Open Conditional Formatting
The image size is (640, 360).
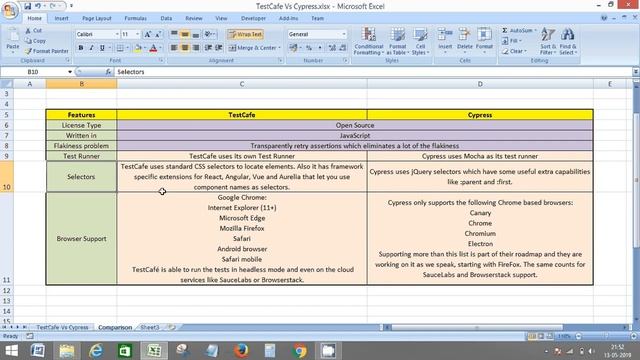coord(369,41)
